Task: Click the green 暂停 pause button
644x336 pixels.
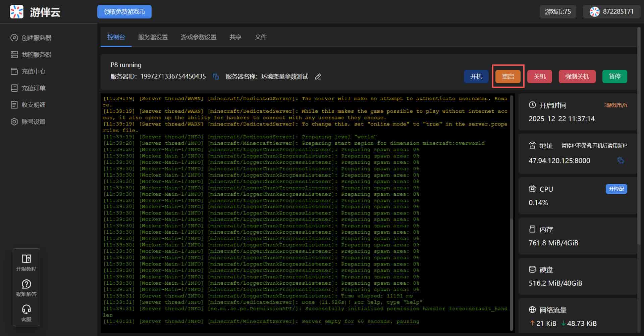Action: tap(614, 77)
